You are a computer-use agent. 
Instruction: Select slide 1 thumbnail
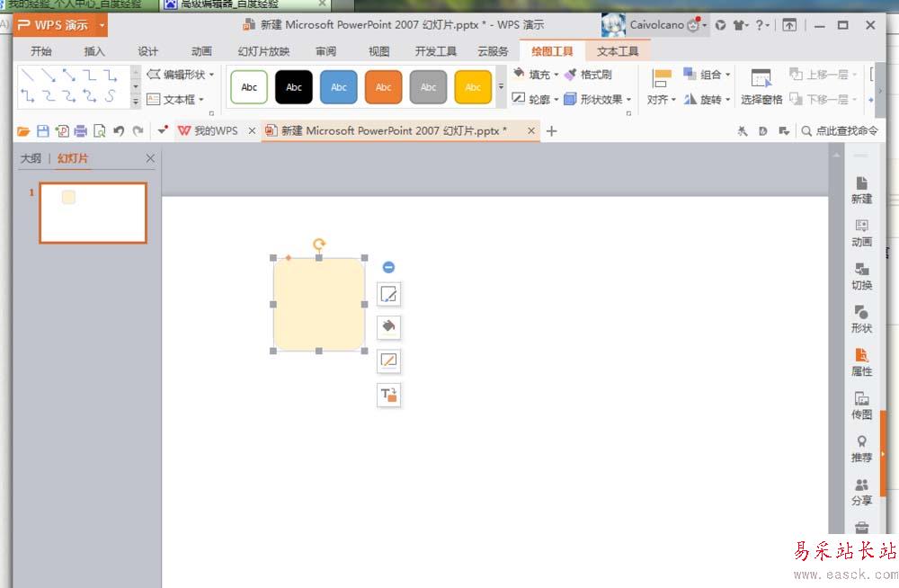pyautogui.click(x=93, y=213)
